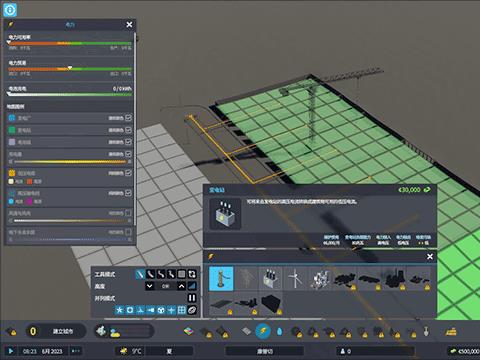
Task: Select the straight line tool mode
Action: (140, 274)
